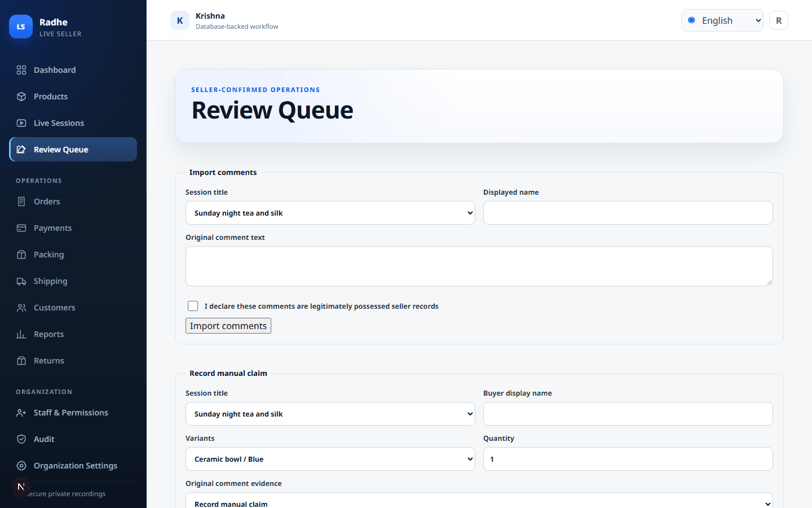This screenshot has width=812, height=508.
Task: View the Reports page
Action: [73, 334]
